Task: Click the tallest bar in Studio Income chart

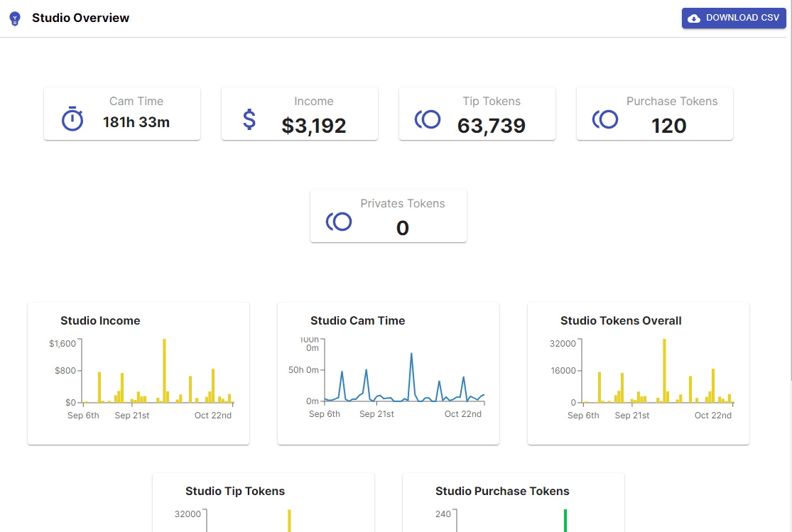Action: pyautogui.click(x=164, y=370)
